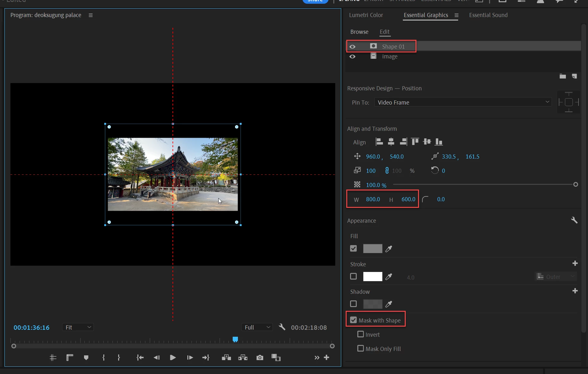
Task: Jump to the Out point
Action: (x=206, y=358)
